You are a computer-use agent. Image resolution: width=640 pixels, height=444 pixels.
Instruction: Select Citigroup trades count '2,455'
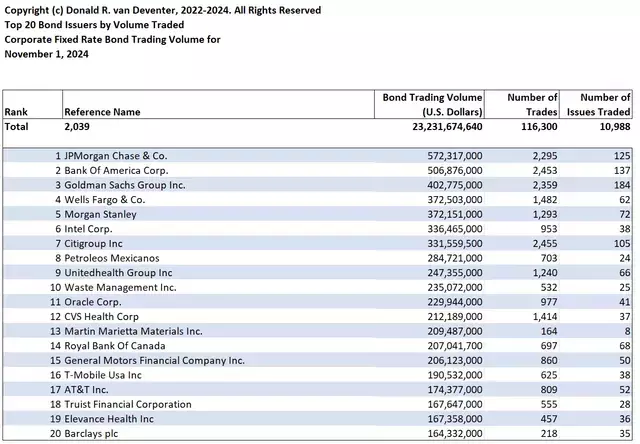click(545, 244)
